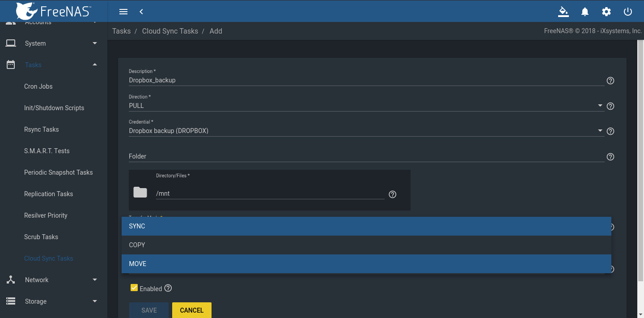This screenshot has height=318, width=644.
Task: Click the Tasks calendar icon in the sidebar
Action: (x=11, y=65)
